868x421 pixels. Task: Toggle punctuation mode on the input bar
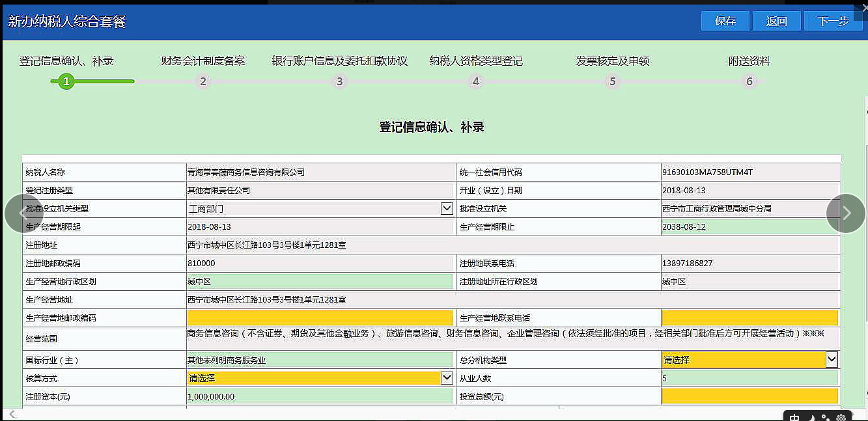825,417
